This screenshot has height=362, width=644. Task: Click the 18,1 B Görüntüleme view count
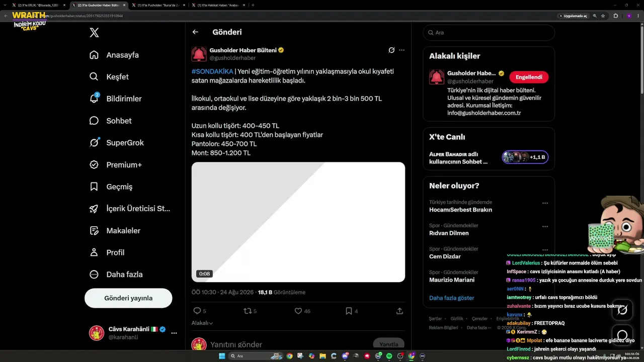coord(282,292)
